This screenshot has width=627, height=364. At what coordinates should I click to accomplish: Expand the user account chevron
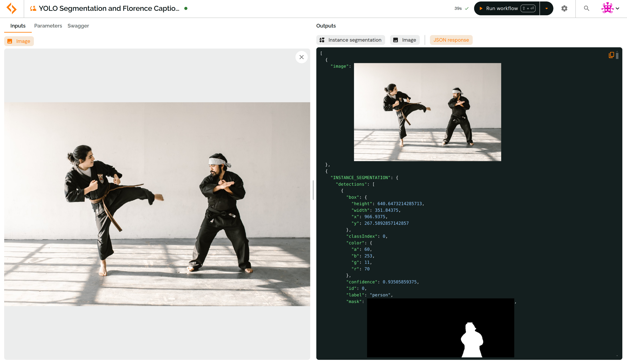pyautogui.click(x=617, y=8)
